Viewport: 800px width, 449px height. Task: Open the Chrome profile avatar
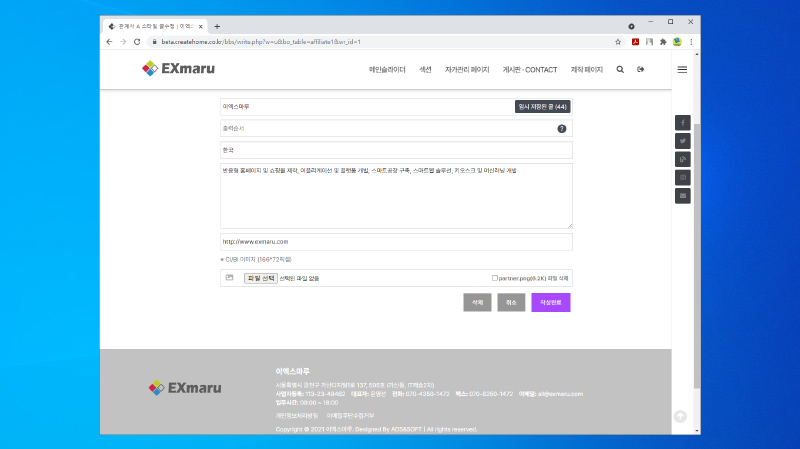point(677,42)
